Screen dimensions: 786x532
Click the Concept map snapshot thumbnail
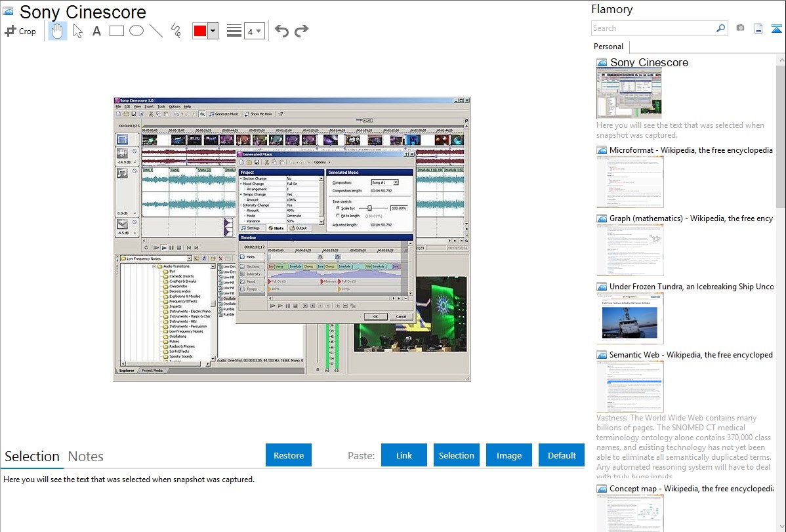tap(630, 512)
